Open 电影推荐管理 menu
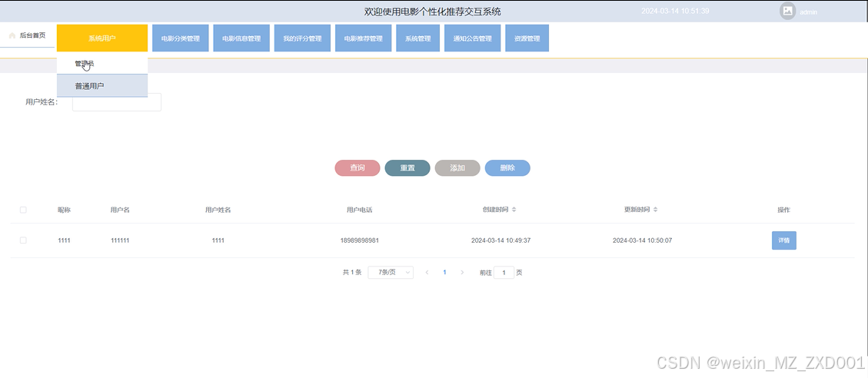Image resolution: width=868 pixels, height=378 pixels. pyautogui.click(x=363, y=38)
